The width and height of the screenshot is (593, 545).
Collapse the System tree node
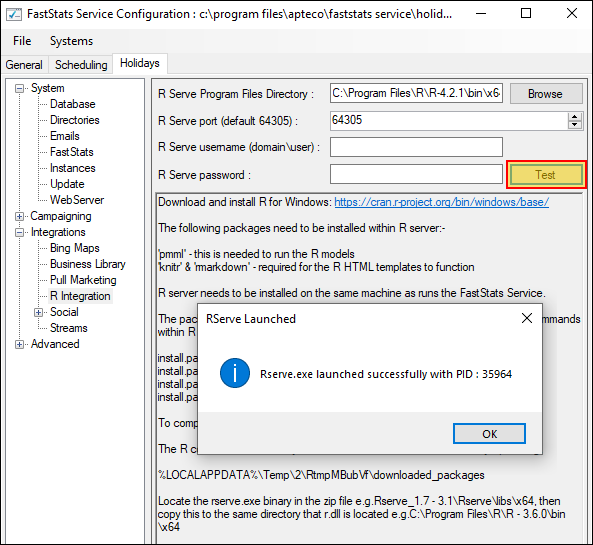[x=19, y=89]
